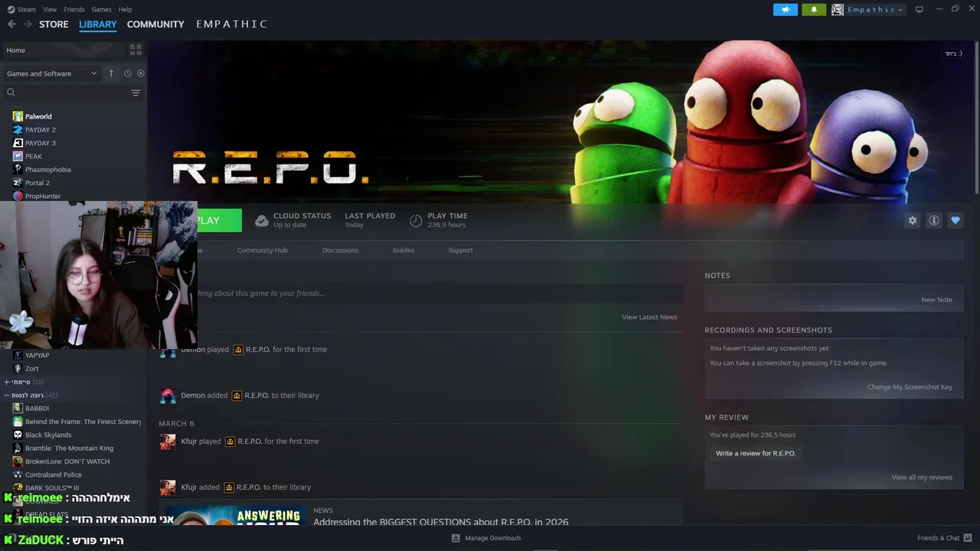Viewport: 980px width, 551px height.
Task: Expand the Games and Software dropdown
Action: coord(51,73)
